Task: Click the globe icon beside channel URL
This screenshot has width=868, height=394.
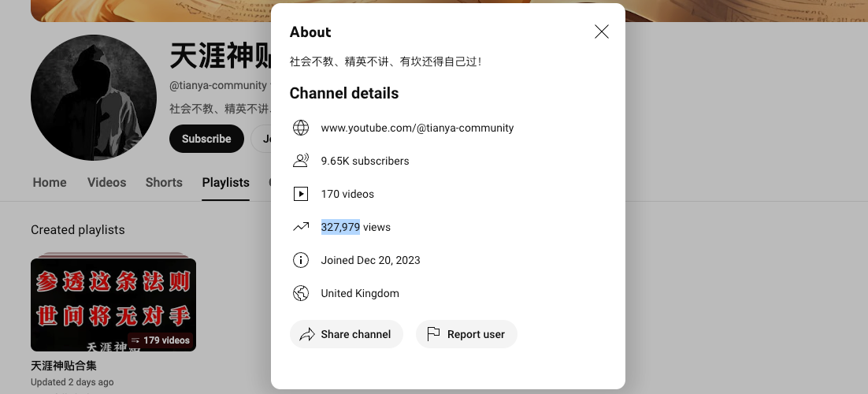Action: click(301, 128)
